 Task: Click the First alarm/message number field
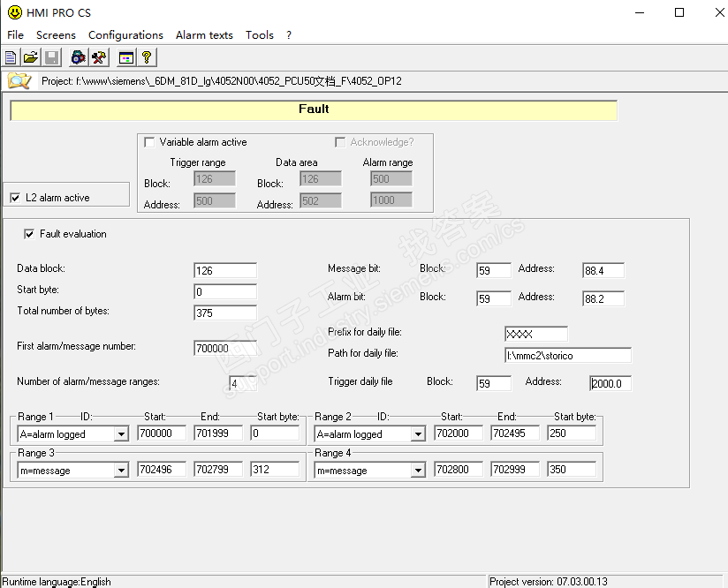[x=225, y=349]
